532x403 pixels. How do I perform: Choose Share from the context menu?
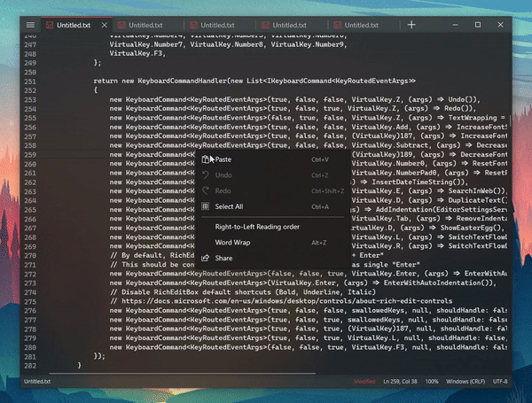[x=273, y=259]
